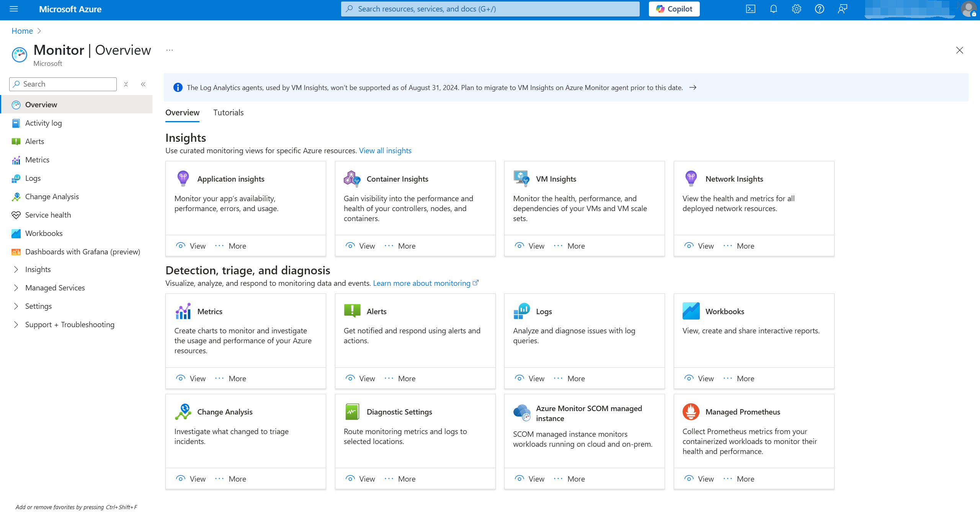
Task: Click the View all insights link
Action: [x=385, y=151]
